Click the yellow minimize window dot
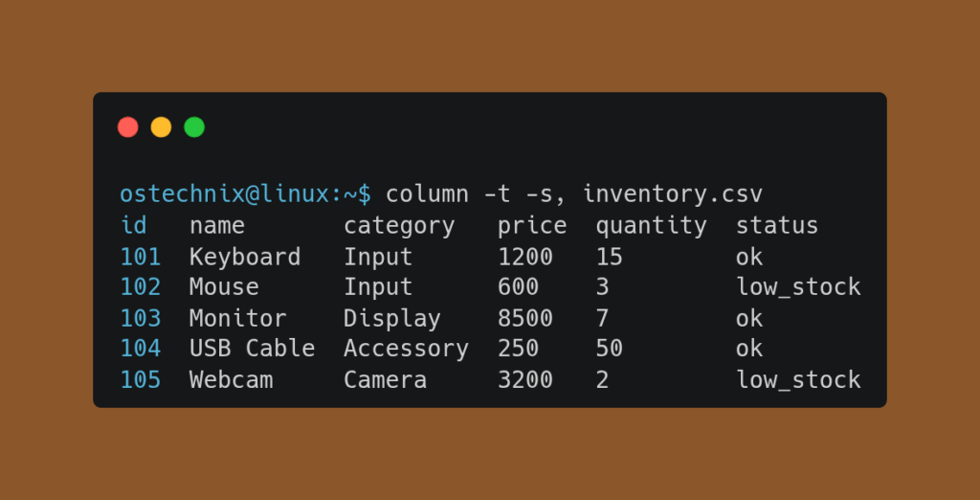Viewport: 980px width, 500px height. 161,126
